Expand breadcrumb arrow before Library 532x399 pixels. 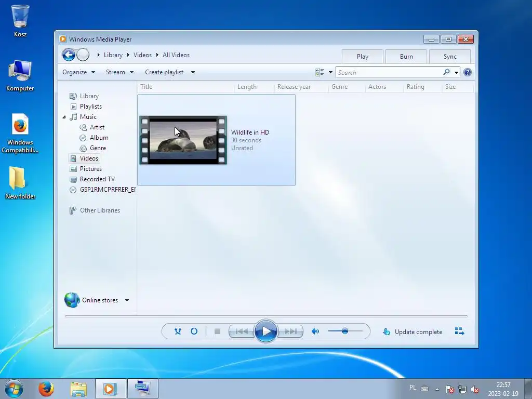(x=98, y=55)
